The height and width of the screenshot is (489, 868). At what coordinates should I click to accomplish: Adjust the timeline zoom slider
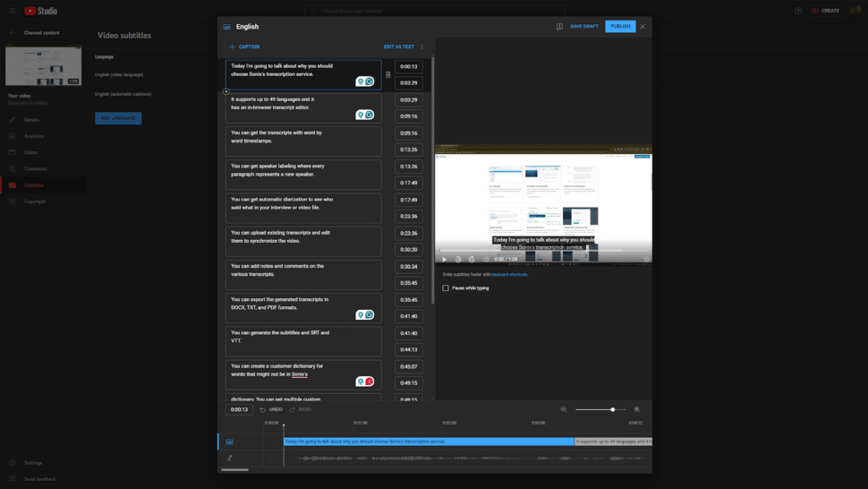click(x=612, y=409)
